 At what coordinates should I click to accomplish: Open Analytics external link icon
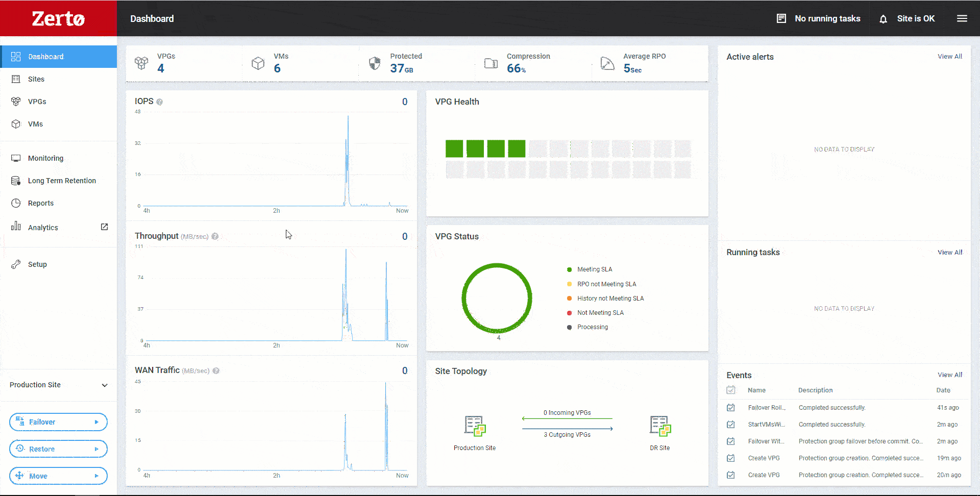point(104,227)
